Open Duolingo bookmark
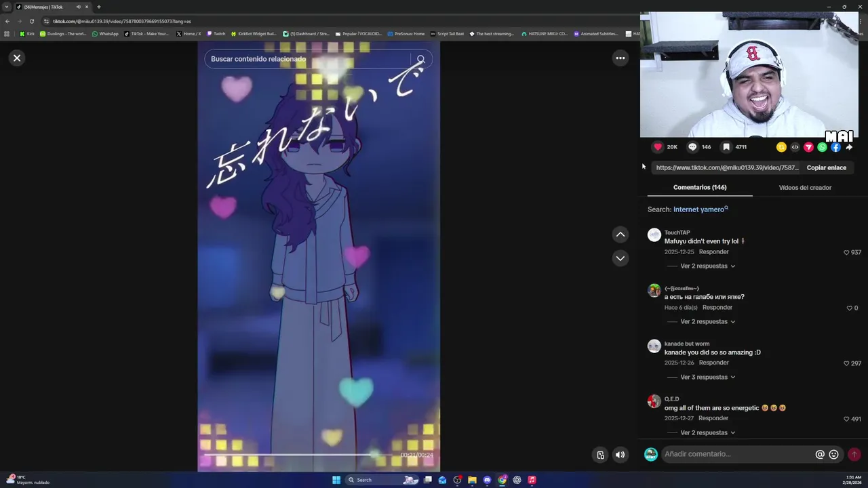 [x=63, y=33]
